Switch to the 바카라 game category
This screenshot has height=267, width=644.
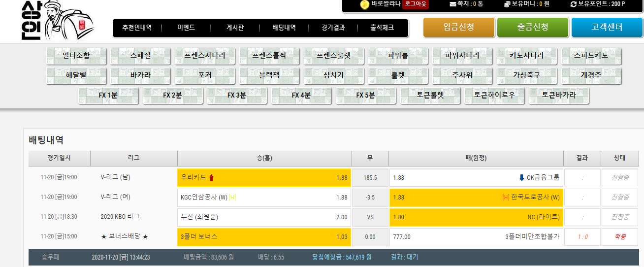[x=140, y=76]
